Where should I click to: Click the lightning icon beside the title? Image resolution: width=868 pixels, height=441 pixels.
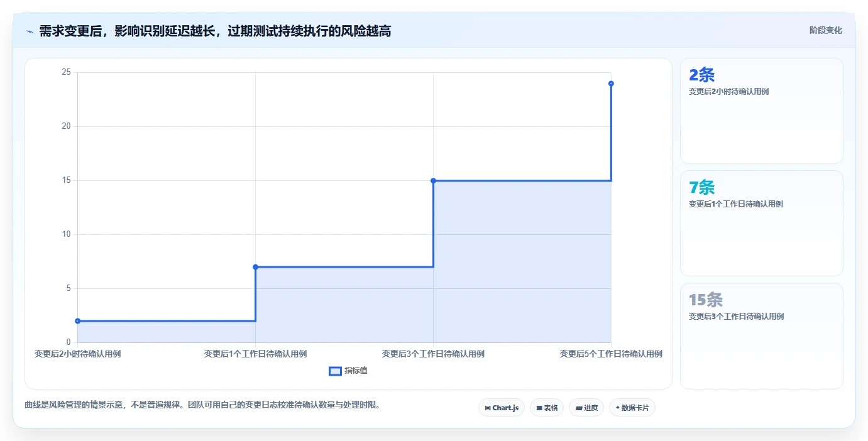[30, 31]
